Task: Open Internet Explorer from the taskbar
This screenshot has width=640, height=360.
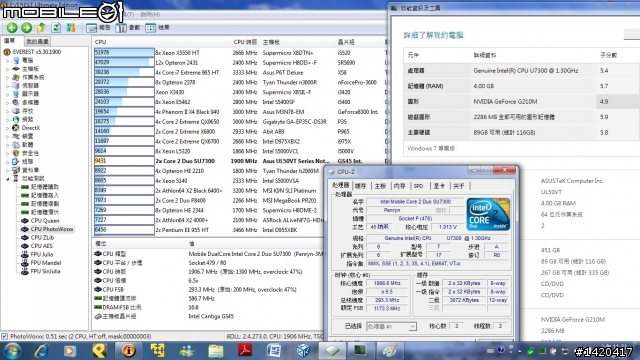Action: [x=41, y=351]
